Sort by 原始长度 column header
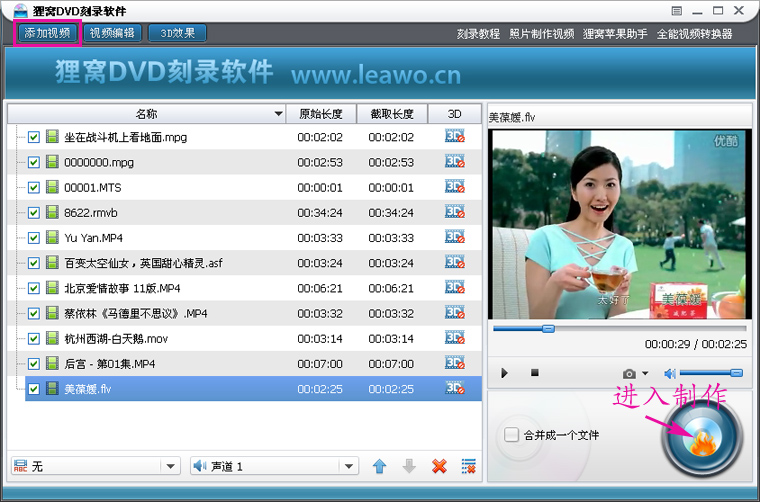Viewport: 760px width, 502px height. 321,114
